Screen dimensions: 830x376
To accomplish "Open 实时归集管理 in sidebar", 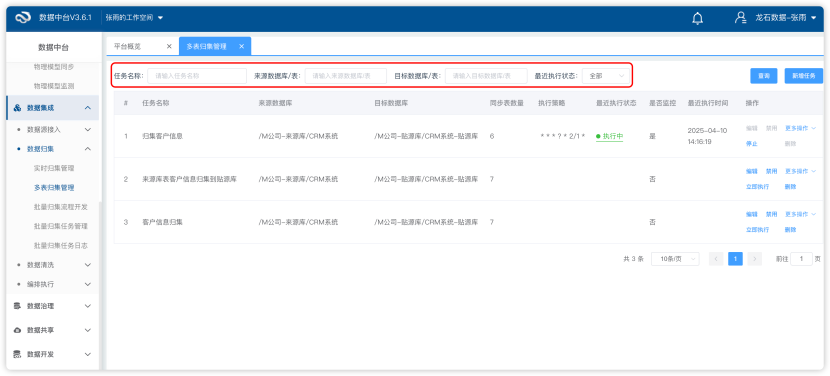I will [54, 168].
